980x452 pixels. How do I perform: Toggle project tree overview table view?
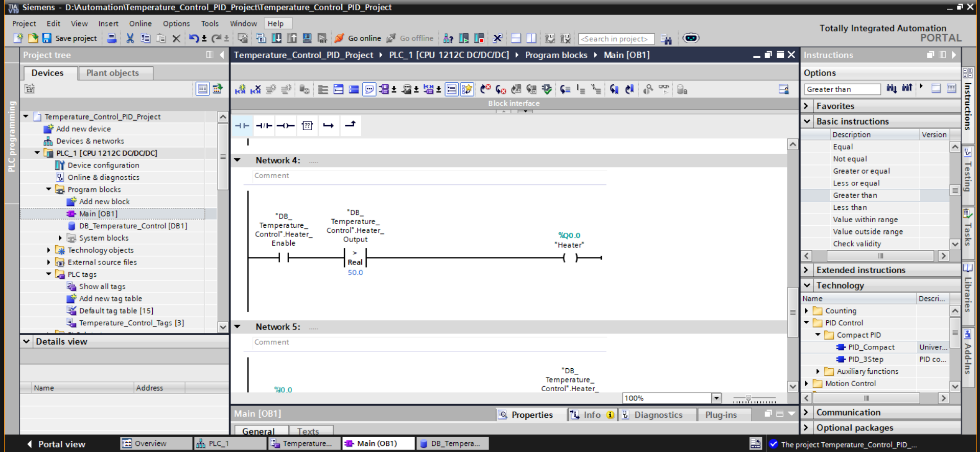pos(203,89)
